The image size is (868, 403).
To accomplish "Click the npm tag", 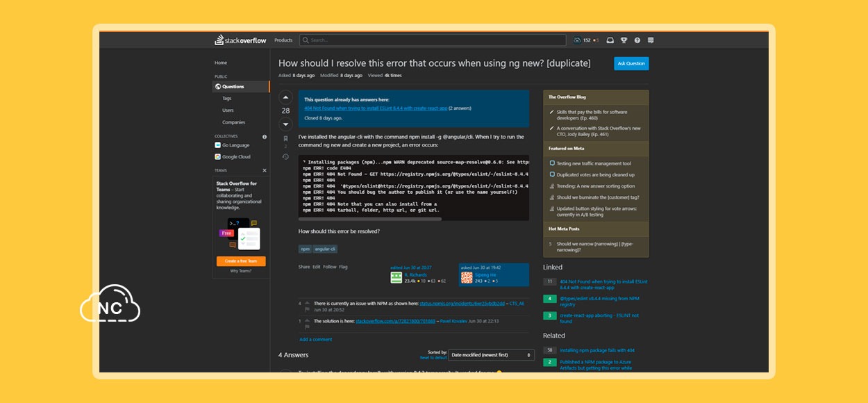I will 305,249.
